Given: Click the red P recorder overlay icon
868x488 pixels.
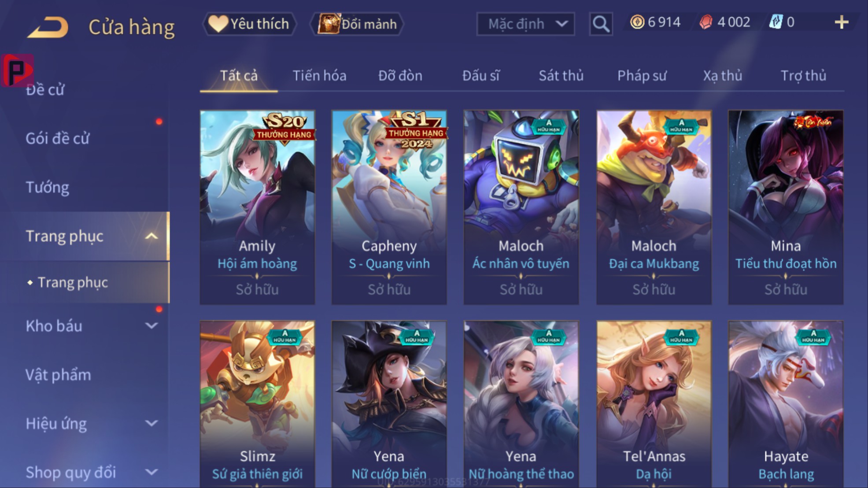Looking at the screenshot, I should [17, 70].
